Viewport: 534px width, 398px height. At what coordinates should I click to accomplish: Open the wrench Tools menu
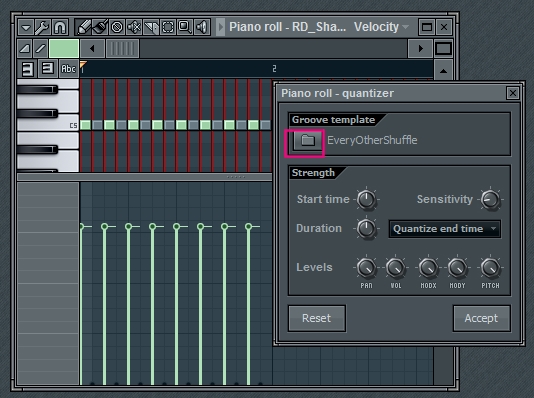click(x=43, y=27)
